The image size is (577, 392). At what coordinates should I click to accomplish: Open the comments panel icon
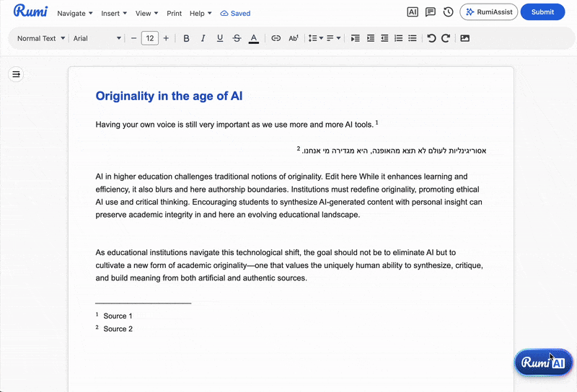[x=430, y=12]
